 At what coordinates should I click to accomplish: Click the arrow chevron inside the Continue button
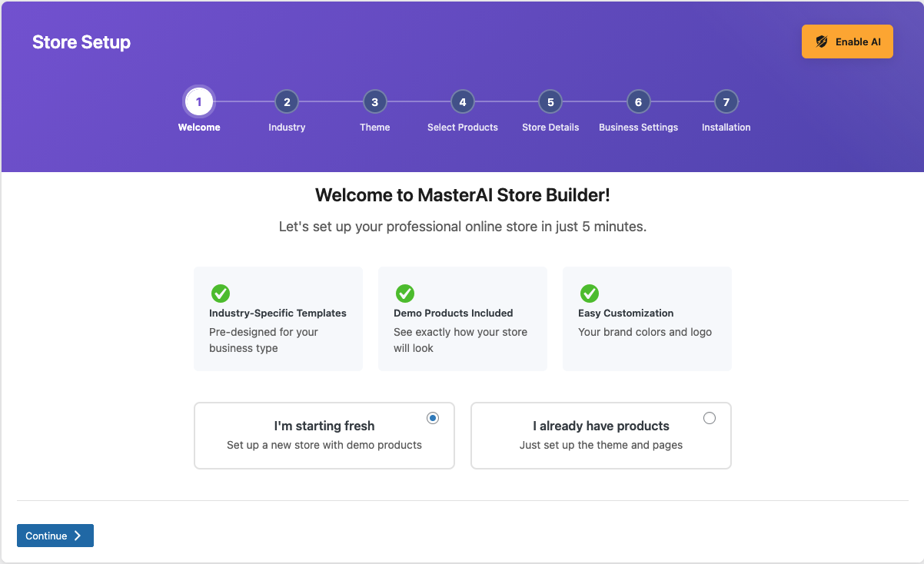(77, 536)
